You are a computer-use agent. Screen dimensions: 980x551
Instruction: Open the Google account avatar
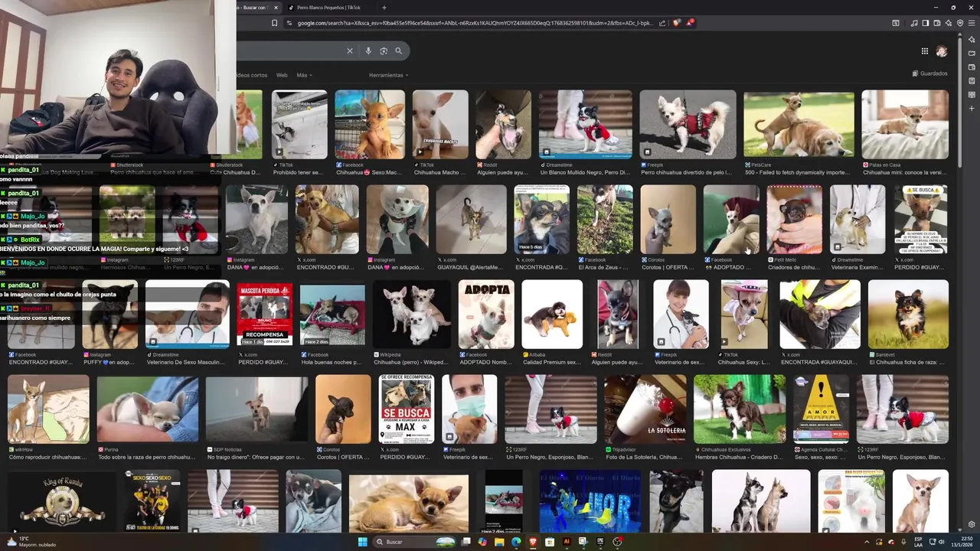pos(942,51)
